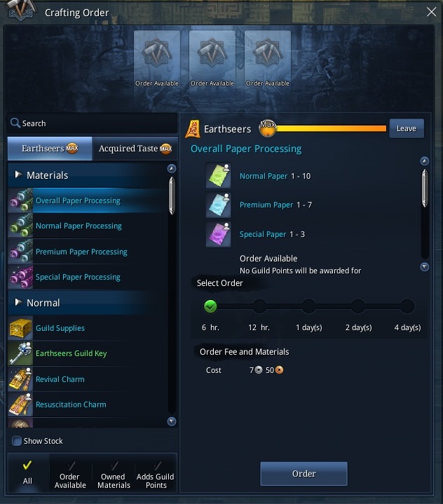
Task: Click the recipe list scroll-down arrow
Action: pyautogui.click(x=172, y=421)
